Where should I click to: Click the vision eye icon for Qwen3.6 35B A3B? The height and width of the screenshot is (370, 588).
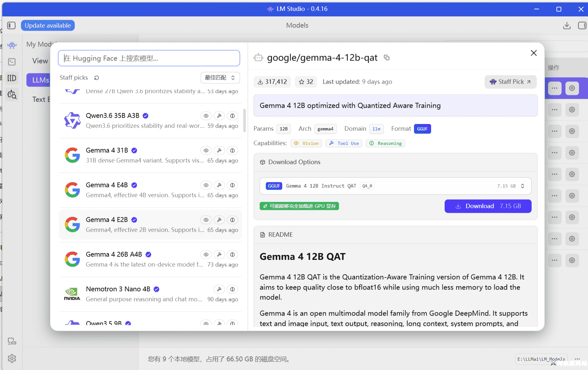[206, 116]
